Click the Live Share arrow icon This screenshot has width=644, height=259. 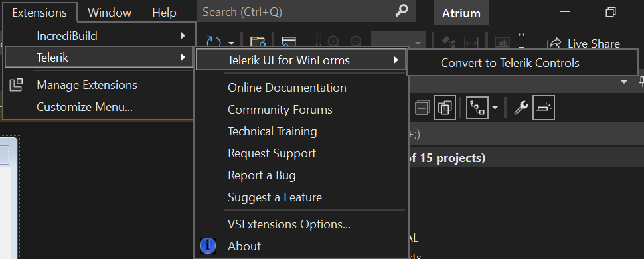click(x=555, y=43)
